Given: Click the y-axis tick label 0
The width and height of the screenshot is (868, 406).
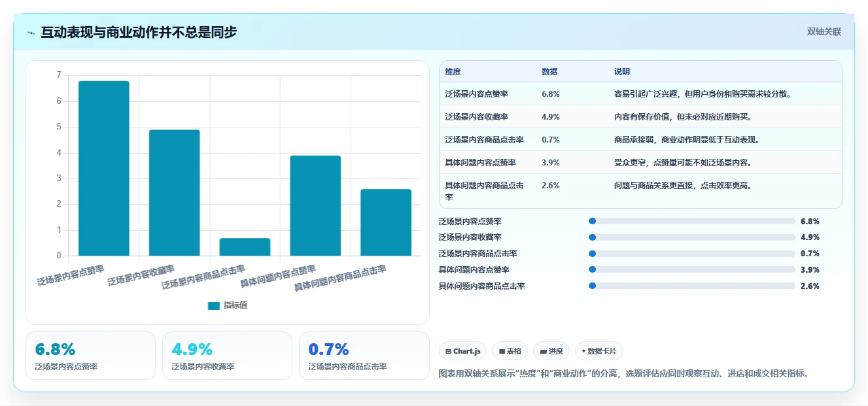Looking at the screenshot, I should point(59,256).
